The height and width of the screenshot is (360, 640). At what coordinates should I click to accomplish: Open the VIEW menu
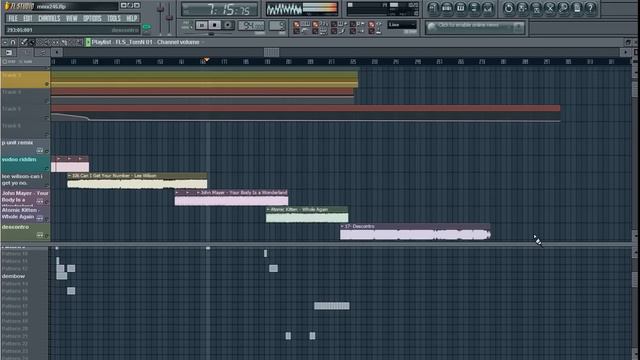[71, 19]
